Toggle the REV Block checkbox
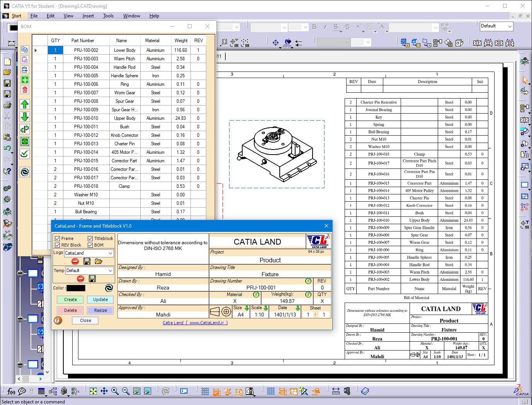The image size is (532, 405). (58, 245)
